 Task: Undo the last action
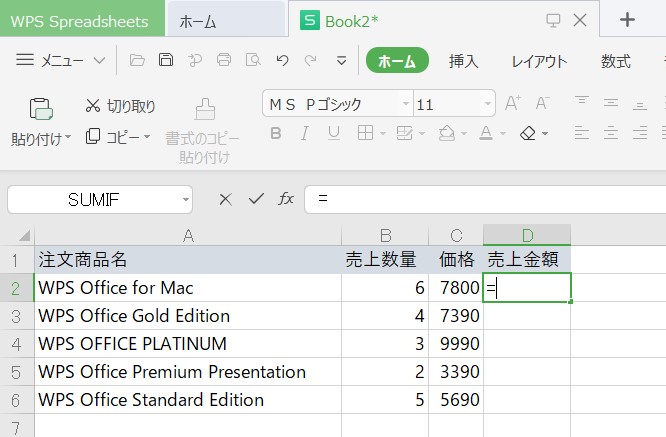coord(282,60)
